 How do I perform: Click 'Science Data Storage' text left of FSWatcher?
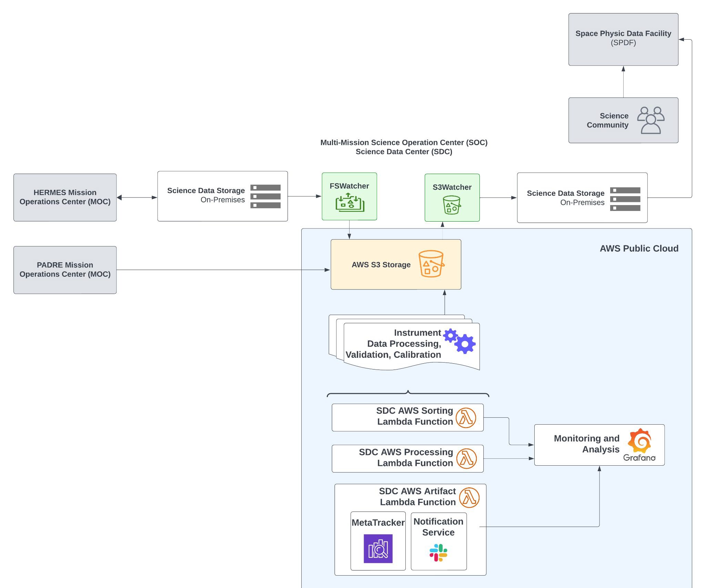(x=206, y=191)
